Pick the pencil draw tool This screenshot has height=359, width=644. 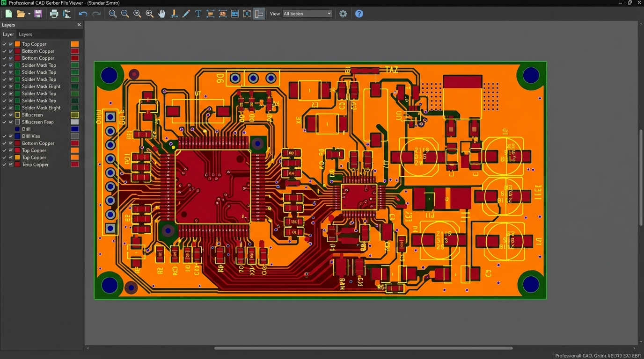(x=186, y=14)
